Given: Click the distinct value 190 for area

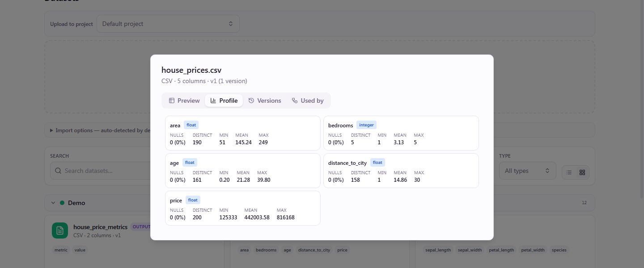Looking at the screenshot, I should pos(197,142).
